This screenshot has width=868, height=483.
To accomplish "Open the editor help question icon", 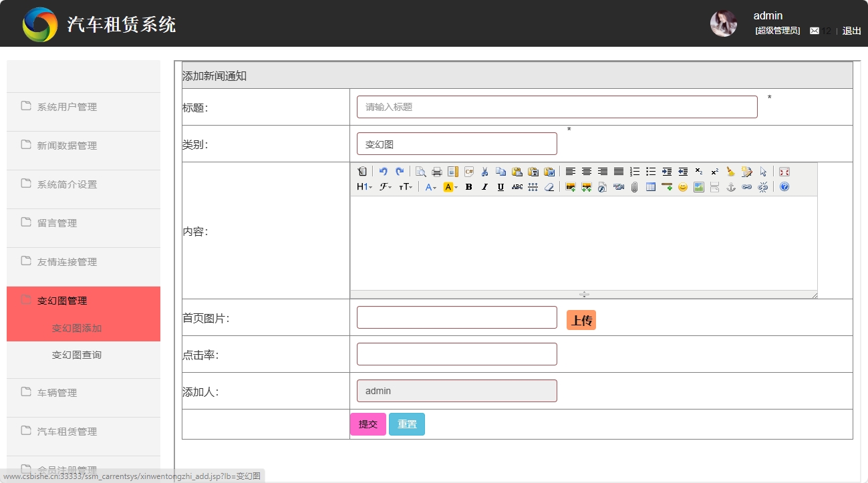I will (x=784, y=187).
